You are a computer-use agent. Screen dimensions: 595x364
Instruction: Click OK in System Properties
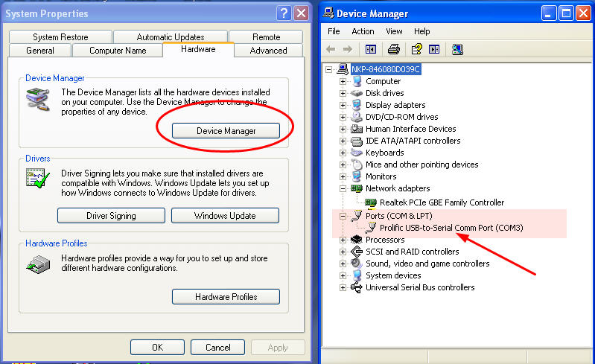click(157, 348)
